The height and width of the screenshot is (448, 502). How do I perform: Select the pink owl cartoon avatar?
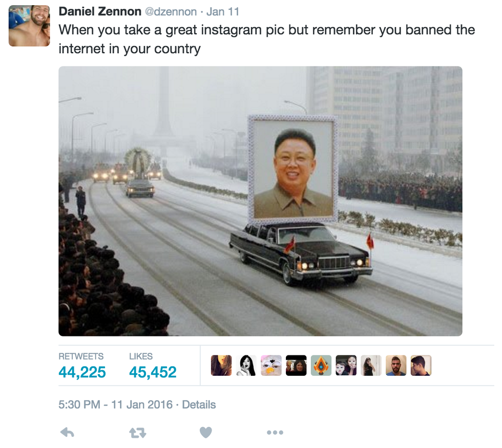coord(271,366)
